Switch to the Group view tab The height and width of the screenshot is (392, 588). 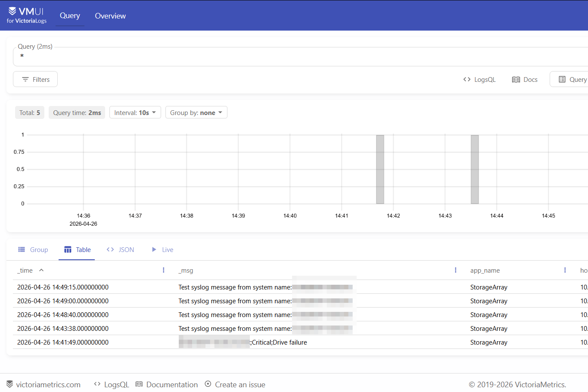(x=33, y=250)
